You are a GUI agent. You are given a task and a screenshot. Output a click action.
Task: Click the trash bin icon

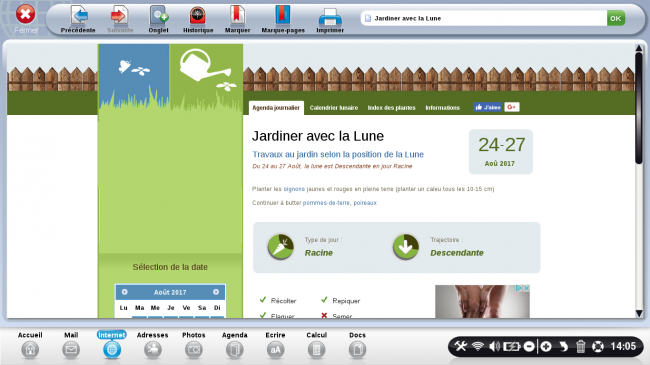[580, 346]
